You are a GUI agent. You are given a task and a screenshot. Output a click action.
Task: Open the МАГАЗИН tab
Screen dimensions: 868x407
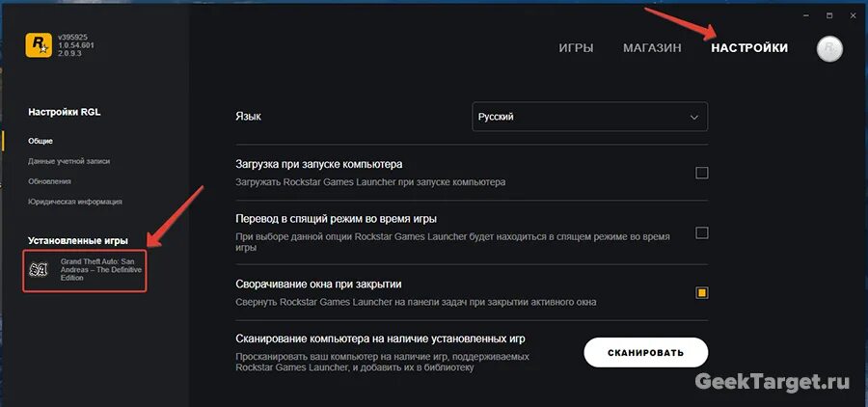point(652,48)
